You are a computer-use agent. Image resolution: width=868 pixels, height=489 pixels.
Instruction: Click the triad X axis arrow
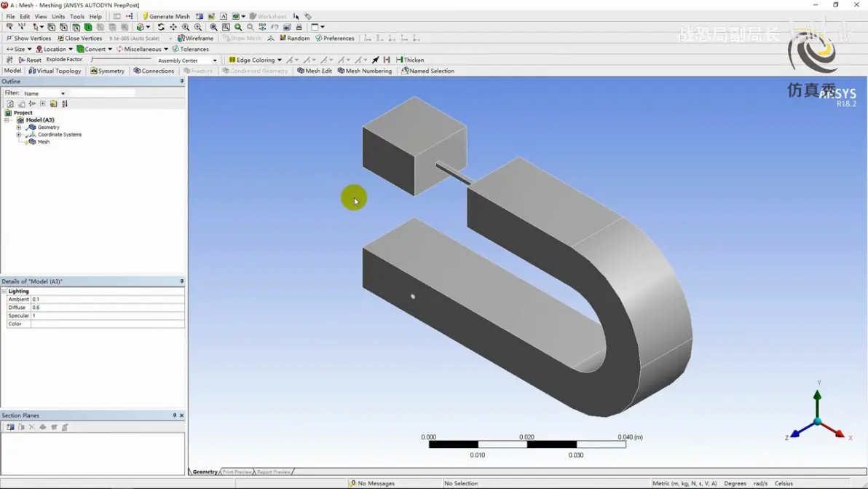839,433
